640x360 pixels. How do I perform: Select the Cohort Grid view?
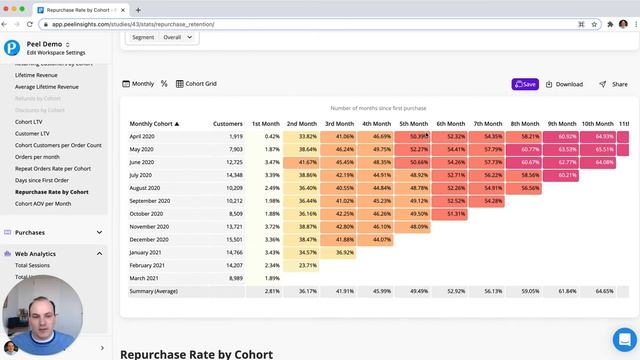click(196, 84)
